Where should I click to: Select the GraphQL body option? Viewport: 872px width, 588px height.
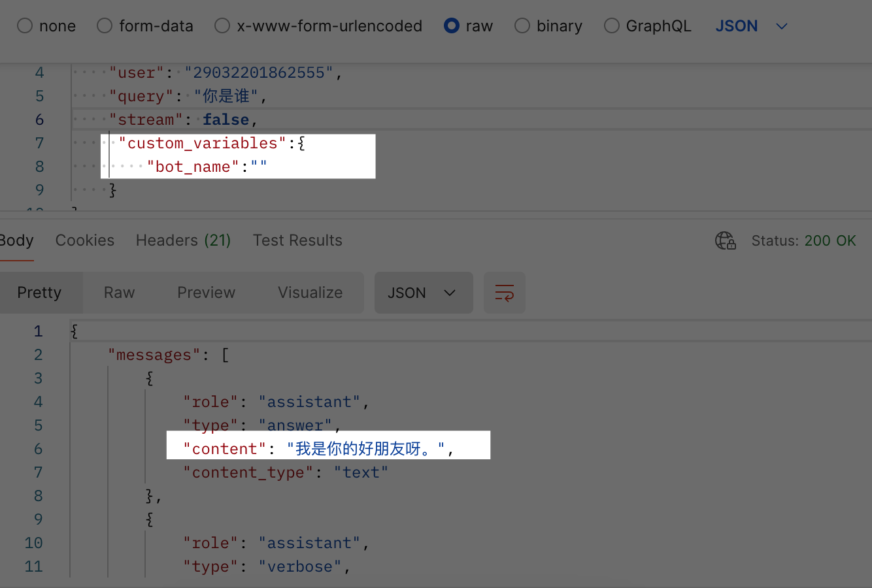tap(612, 26)
